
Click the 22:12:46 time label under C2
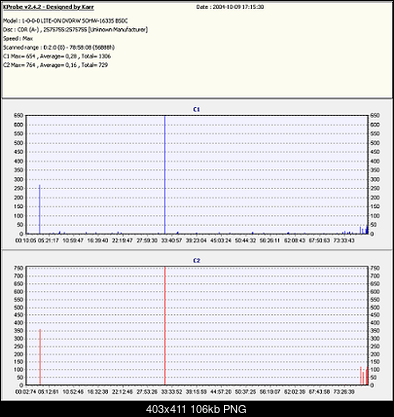pyautogui.click(x=122, y=392)
